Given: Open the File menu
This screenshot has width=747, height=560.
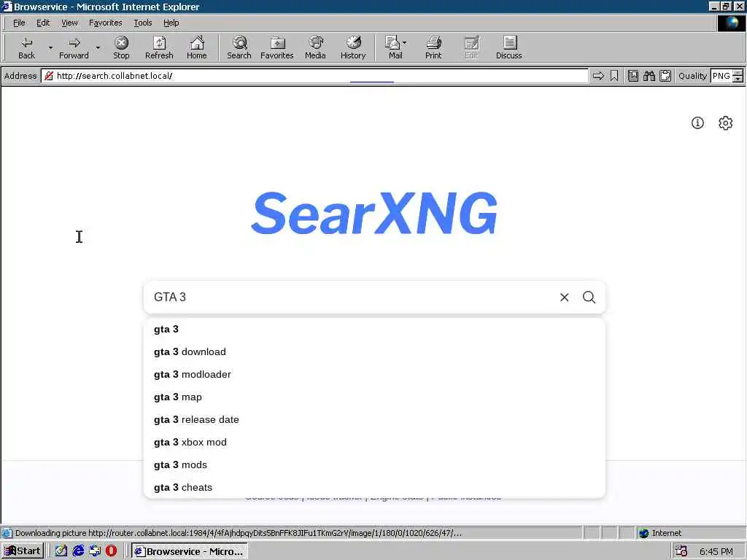Looking at the screenshot, I should pos(19,23).
